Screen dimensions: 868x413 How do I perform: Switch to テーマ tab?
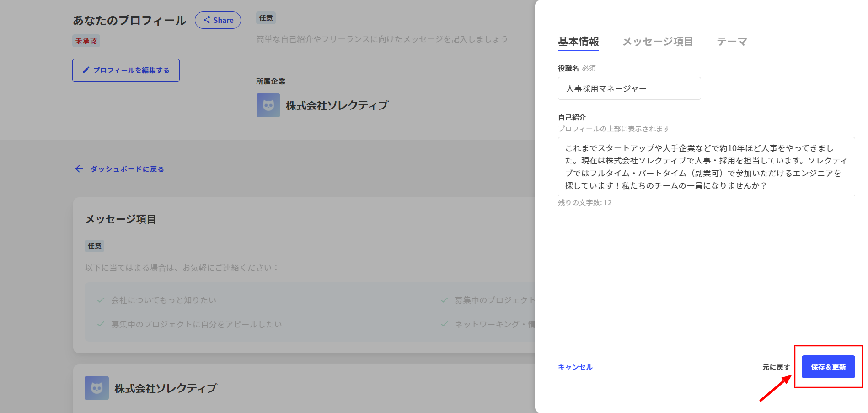[x=732, y=42]
